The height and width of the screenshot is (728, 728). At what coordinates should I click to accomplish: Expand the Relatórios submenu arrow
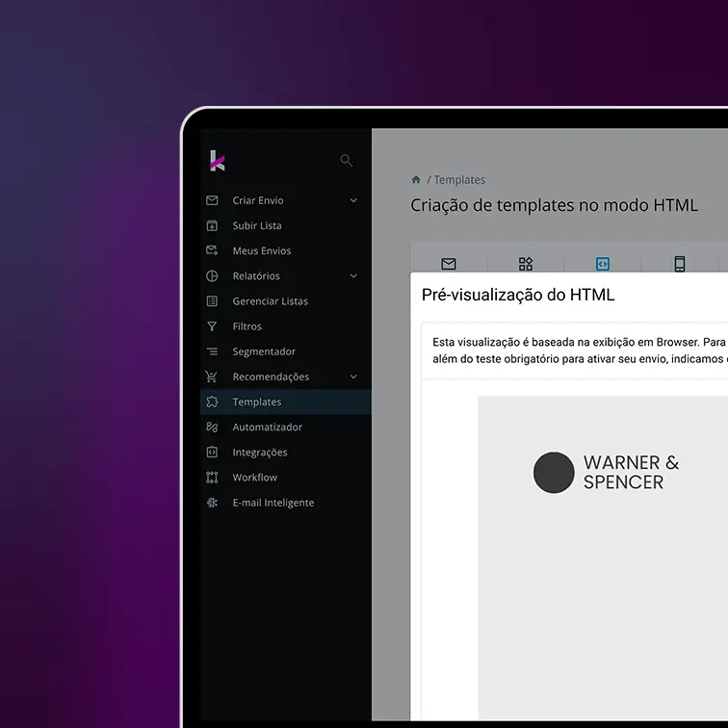point(353,276)
